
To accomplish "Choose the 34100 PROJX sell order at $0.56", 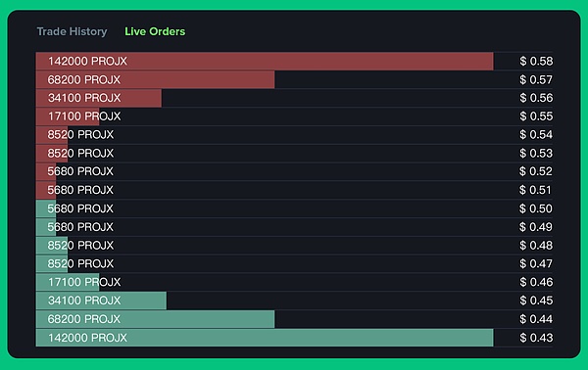I will pyautogui.click(x=294, y=98).
